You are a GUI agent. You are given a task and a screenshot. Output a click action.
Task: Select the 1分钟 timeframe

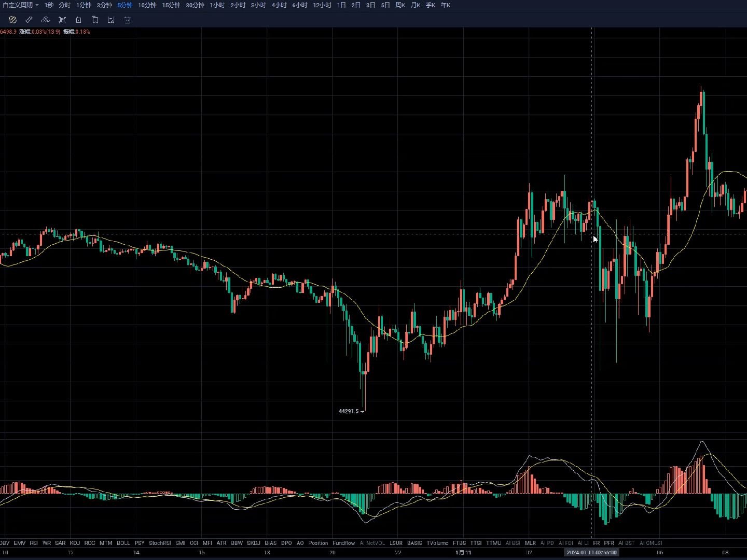pos(84,5)
